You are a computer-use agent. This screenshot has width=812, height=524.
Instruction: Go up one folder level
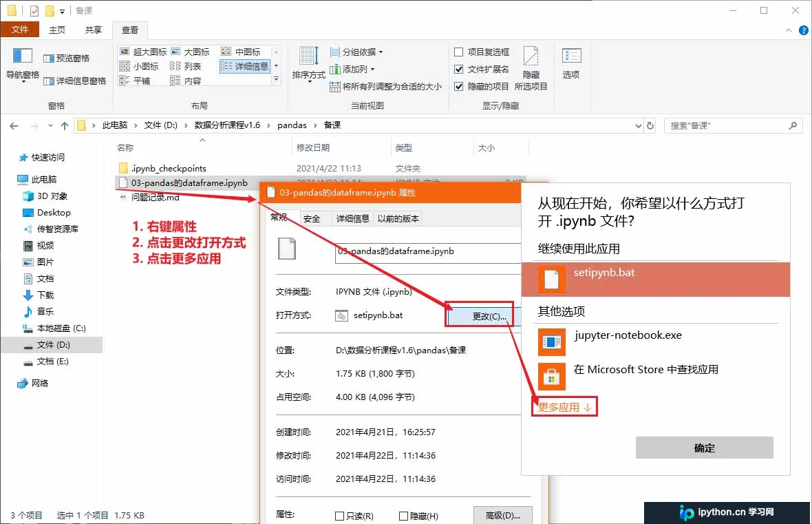tap(64, 125)
